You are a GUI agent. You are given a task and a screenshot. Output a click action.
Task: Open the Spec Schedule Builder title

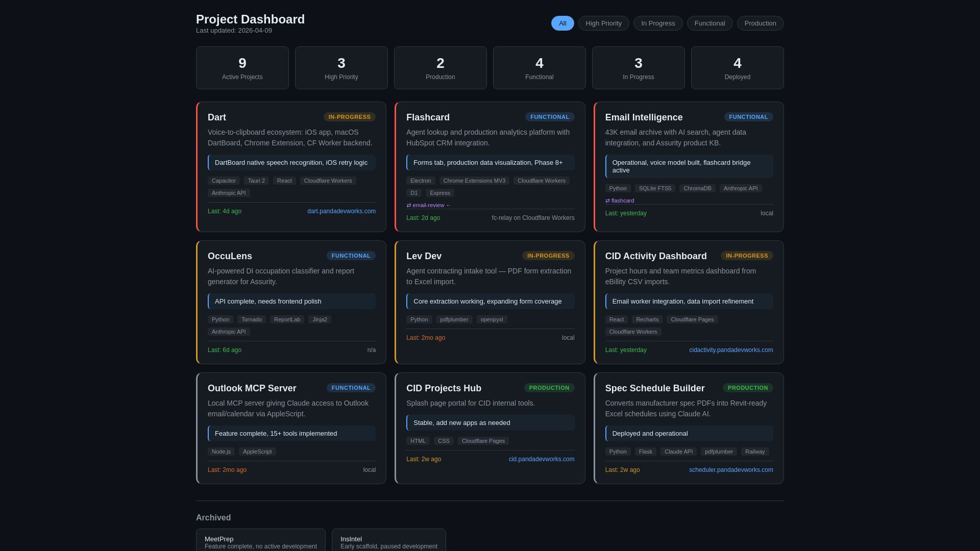655,388
